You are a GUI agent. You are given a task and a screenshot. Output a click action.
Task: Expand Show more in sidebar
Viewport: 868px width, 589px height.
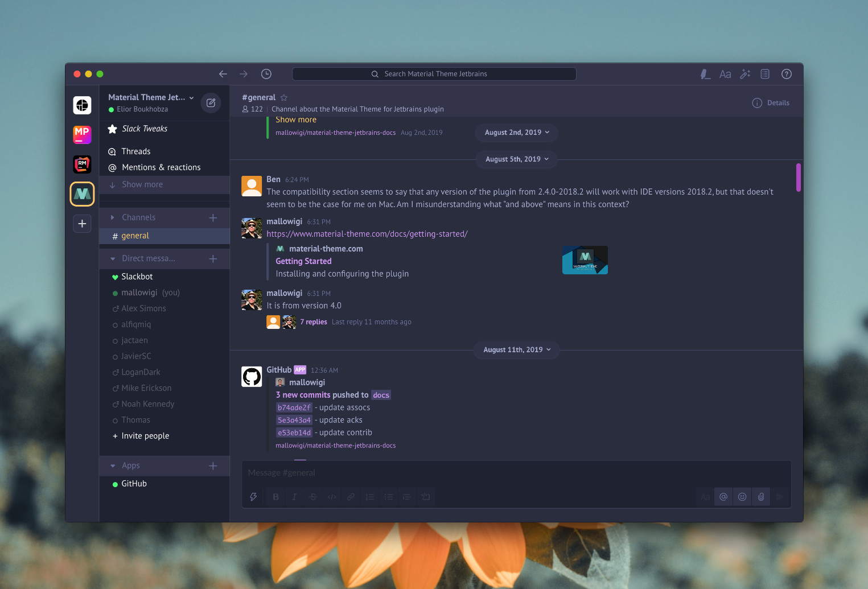164,184
